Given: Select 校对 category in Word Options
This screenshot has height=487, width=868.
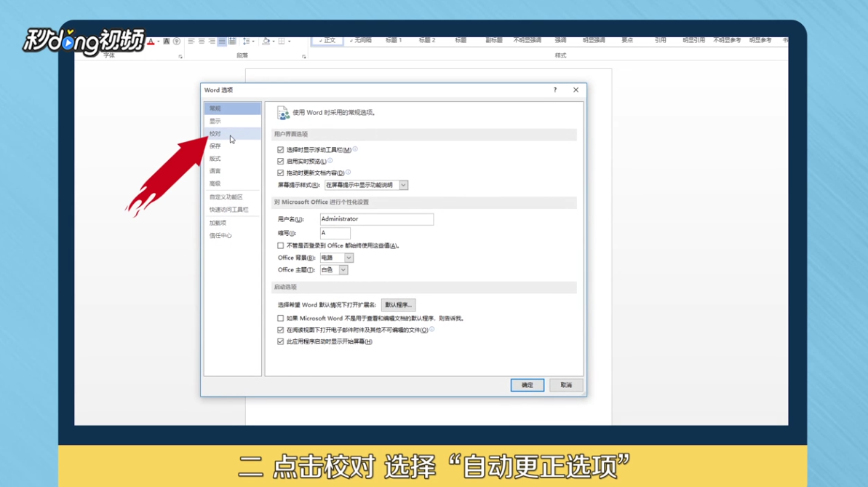Looking at the screenshot, I should [233, 133].
